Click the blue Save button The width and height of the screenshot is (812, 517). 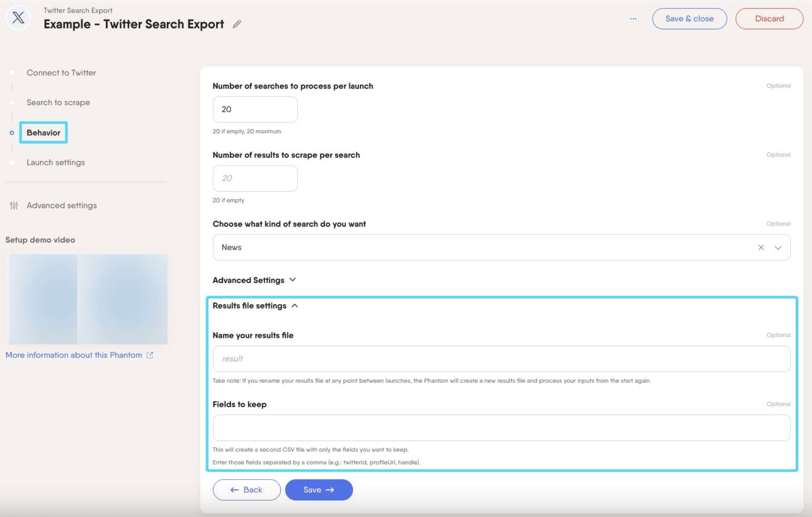tap(319, 490)
